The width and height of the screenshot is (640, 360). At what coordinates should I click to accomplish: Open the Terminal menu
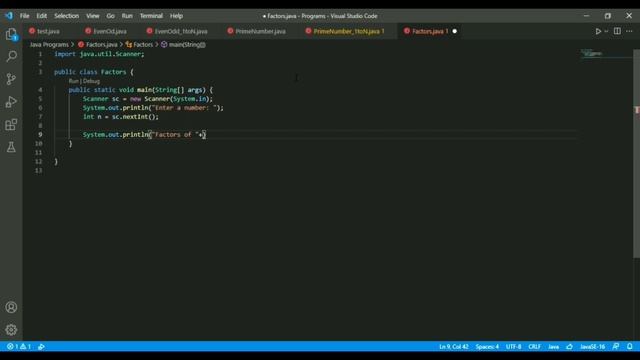click(x=151, y=16)
